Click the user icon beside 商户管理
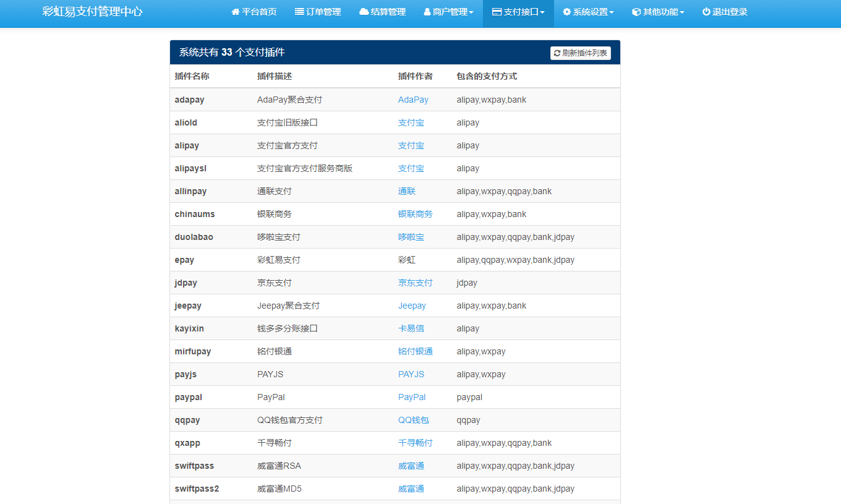 (427, 12)
